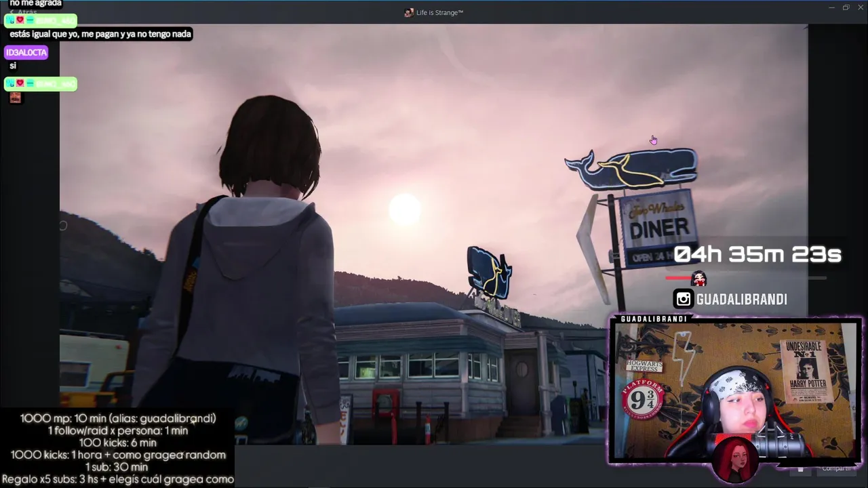Screen dimensions: 868x488
Task: Restore down the Life is Strange window
Action: tap(846, 7)
